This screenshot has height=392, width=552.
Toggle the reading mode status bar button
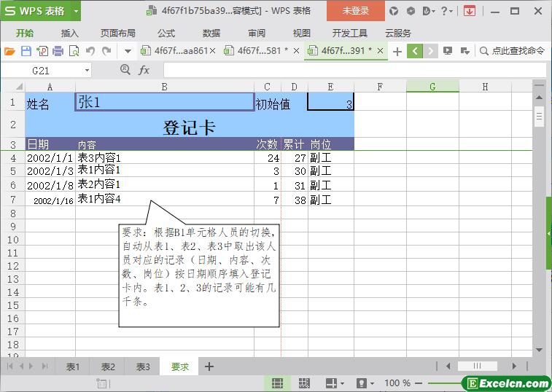333,383
